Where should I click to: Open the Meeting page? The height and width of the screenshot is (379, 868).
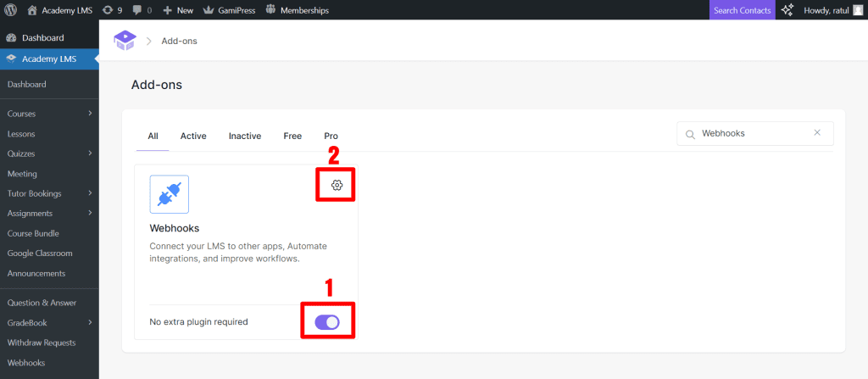(x=22, y=174)
